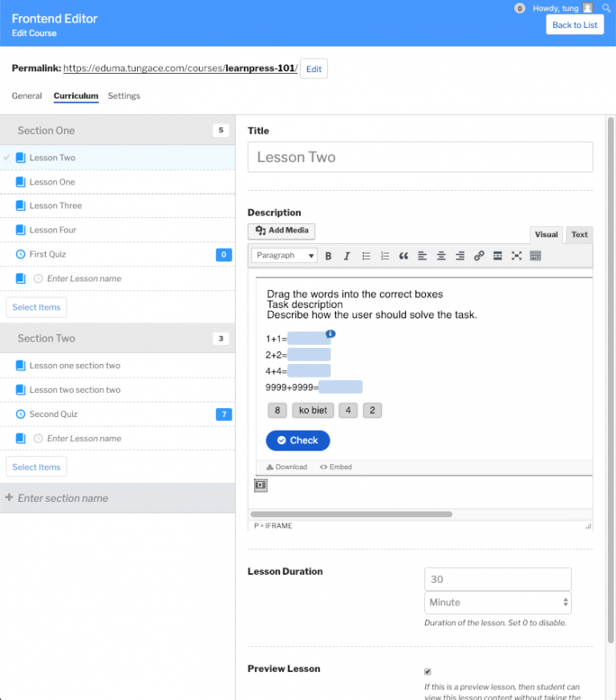616x700 pixels.
Task: Open the lesson duration Minute dropdown
Action: (x=497, y=602)
